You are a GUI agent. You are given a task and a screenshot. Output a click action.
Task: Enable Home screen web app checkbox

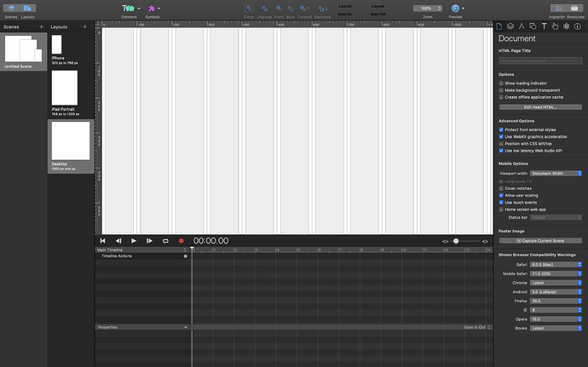501,209
